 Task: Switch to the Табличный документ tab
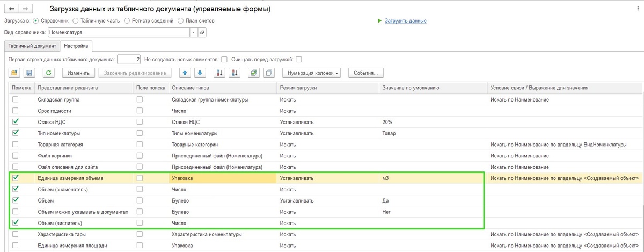click(32, 46)
